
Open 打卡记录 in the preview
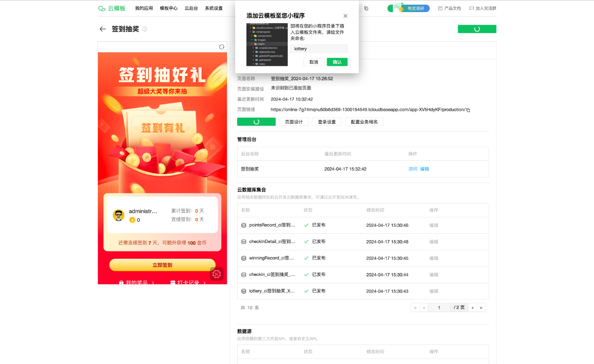188,282
